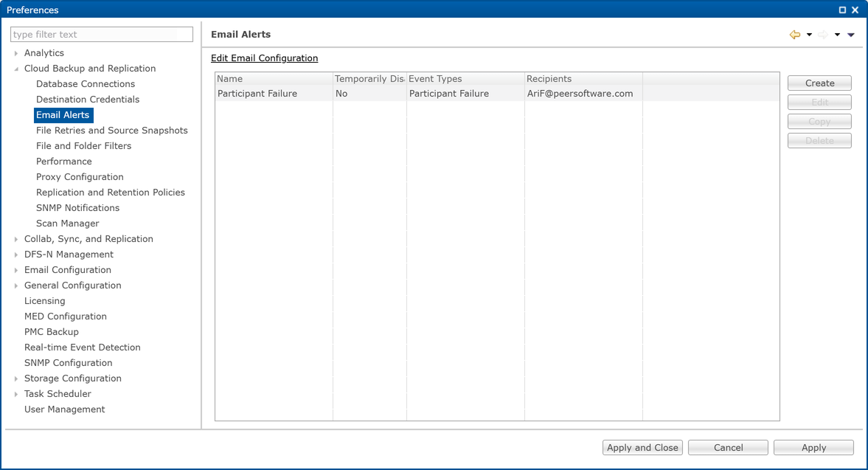The width and height of the screenshot is (868, 470).
Task: Sort by Temporarily Disabled column header
Action: 369,79
